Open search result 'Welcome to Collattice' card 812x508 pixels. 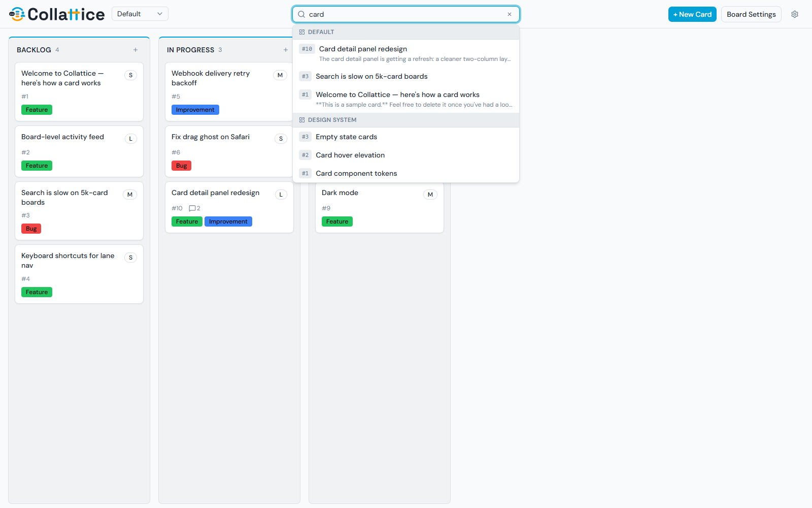point(406,99)
